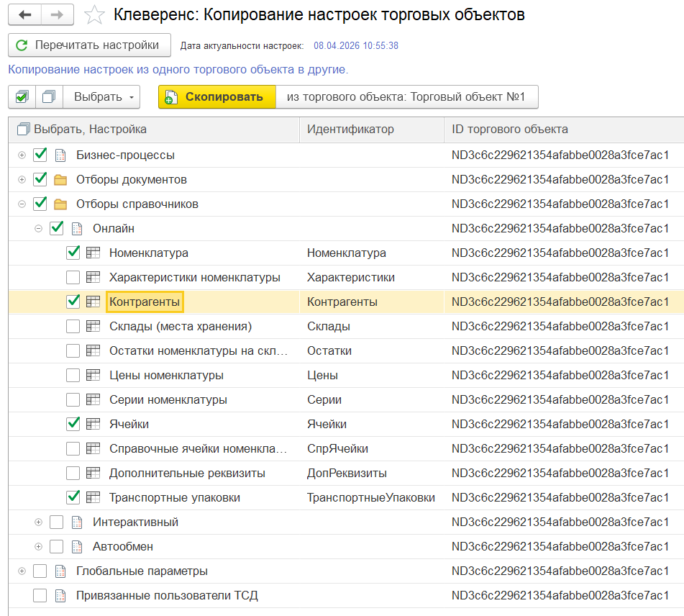The image size is (684, 616).
Task: Uncheck the Контрагенты checkbox
Action: [73, 302]
